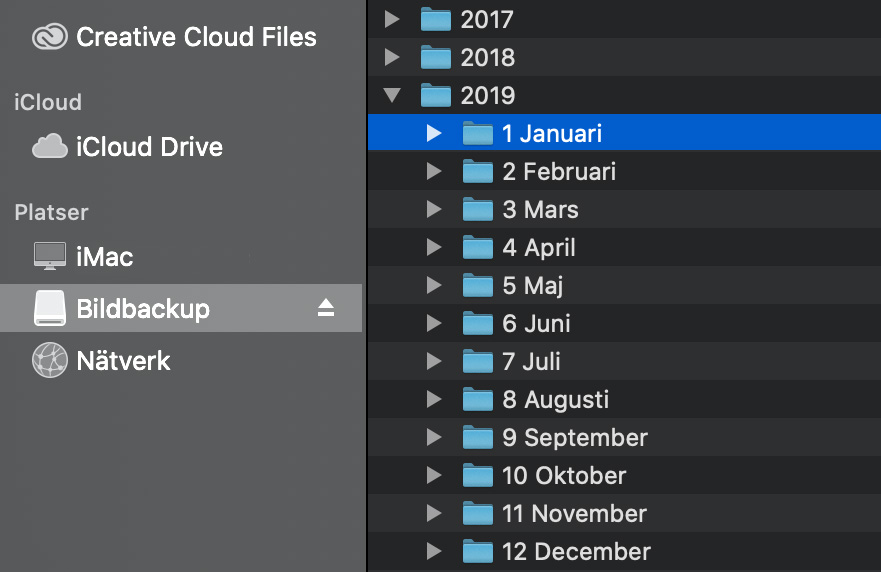Viewport: 881px width, 572px height.
Task: Click the 2019 folder icon
Action: point(436,96)
